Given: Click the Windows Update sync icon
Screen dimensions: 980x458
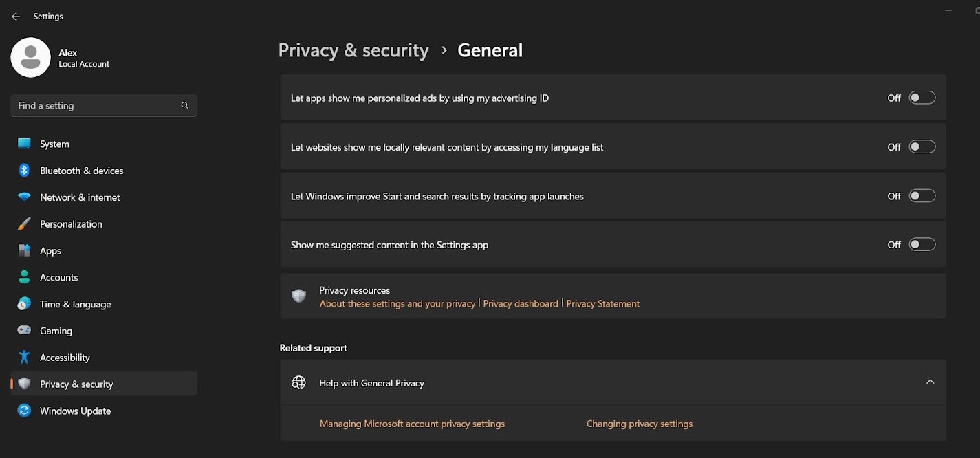Looking at the screenshot, I should pyautogui.click(x=25, y=411).
